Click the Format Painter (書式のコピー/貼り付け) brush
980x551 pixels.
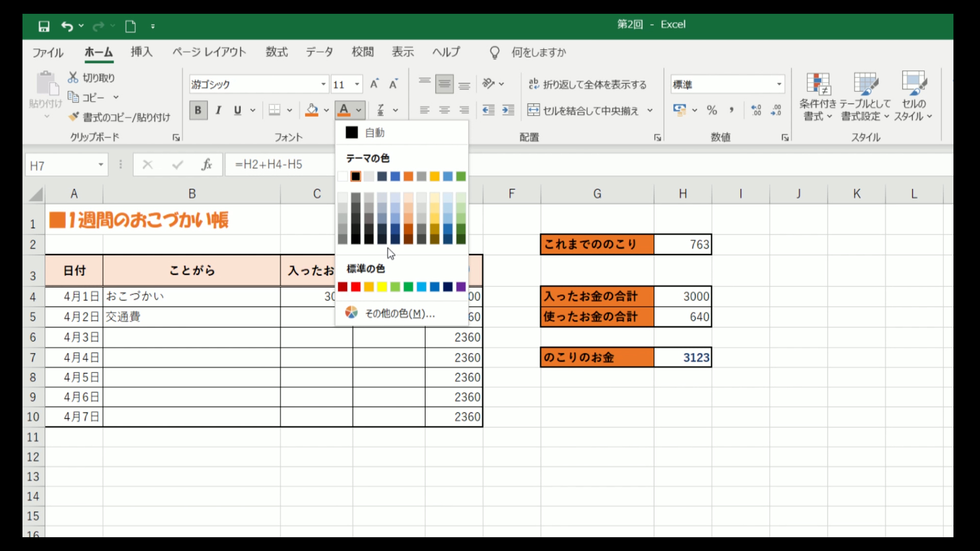tap(119, 117)
